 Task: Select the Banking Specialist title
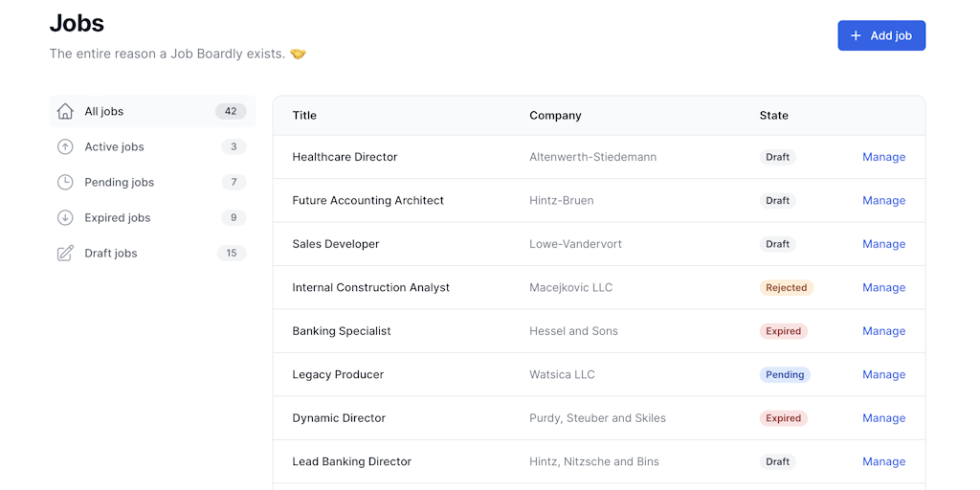pyautogui.click(x=342, y=331)
